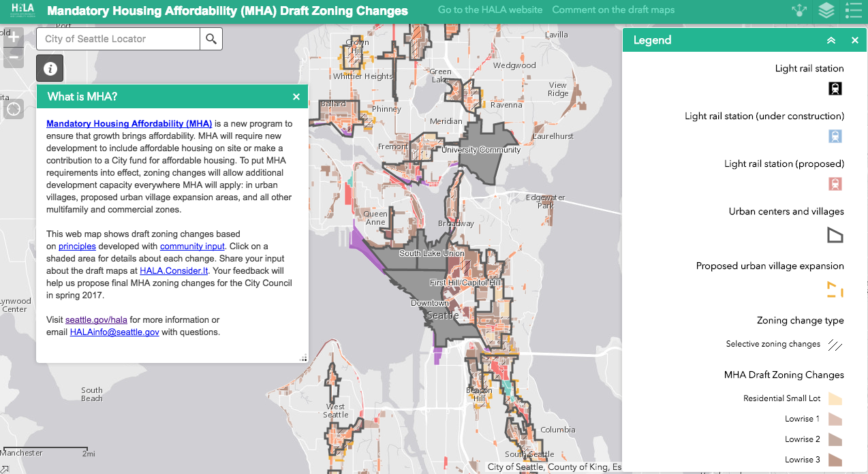Viewport: 868px width, 474px height.
Task: Close the What is MHA popup
Action: tap(296, 96)
